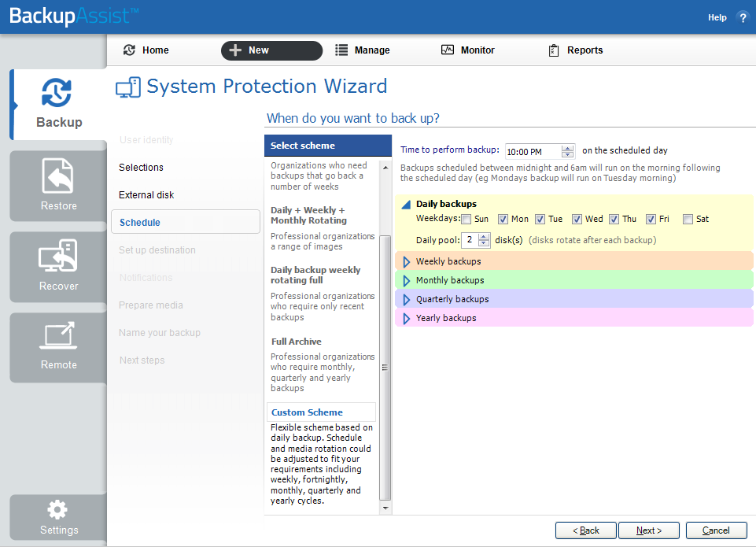This screenshot has width=756, height=547.
Task: Expand the Yearly backups section
Action: click(x=407, y=318)
